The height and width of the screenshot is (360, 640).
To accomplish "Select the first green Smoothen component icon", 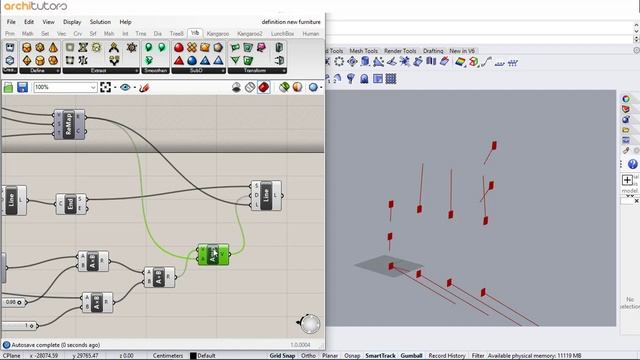I will pos(149,47).
